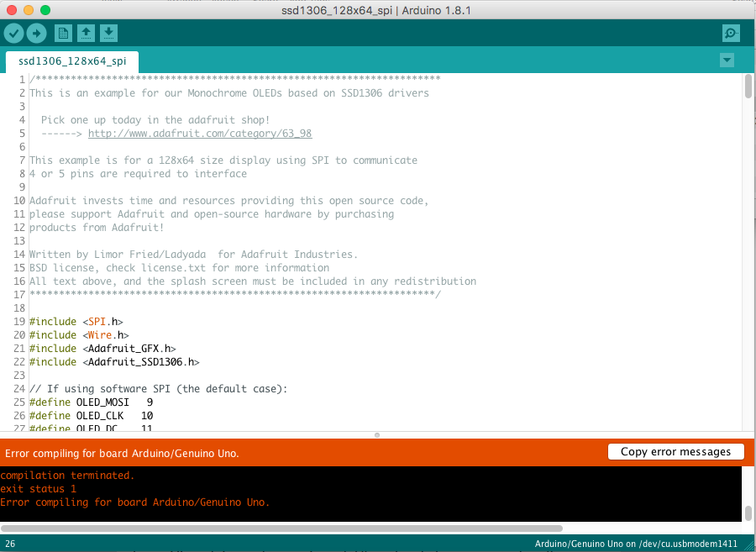Create a new sketch using the New icon

[61, 33]
